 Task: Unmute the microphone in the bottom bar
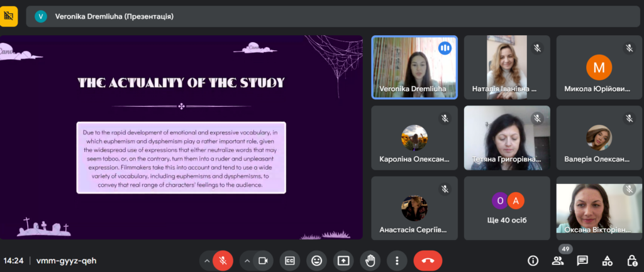223,260
